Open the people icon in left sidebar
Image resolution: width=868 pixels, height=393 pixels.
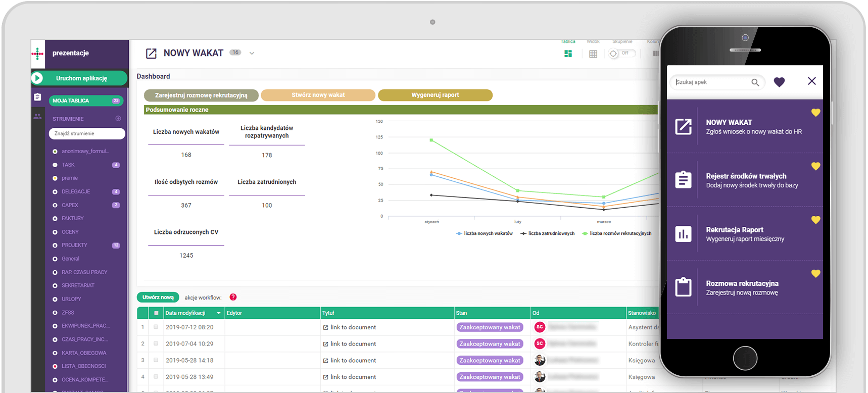click(37, 116)
